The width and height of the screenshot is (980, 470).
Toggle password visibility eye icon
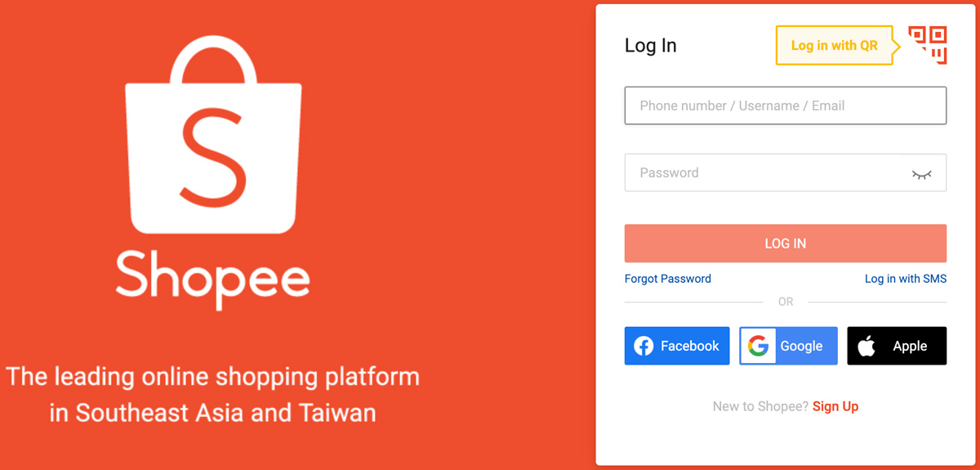pyautogui.click(x=921, y=173)
